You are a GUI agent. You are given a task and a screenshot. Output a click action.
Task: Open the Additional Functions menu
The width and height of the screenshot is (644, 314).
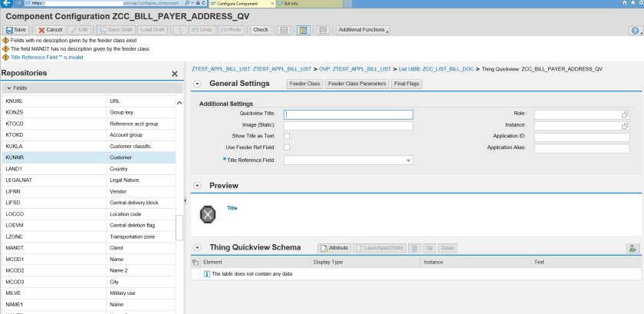click(x=363, y=30)
